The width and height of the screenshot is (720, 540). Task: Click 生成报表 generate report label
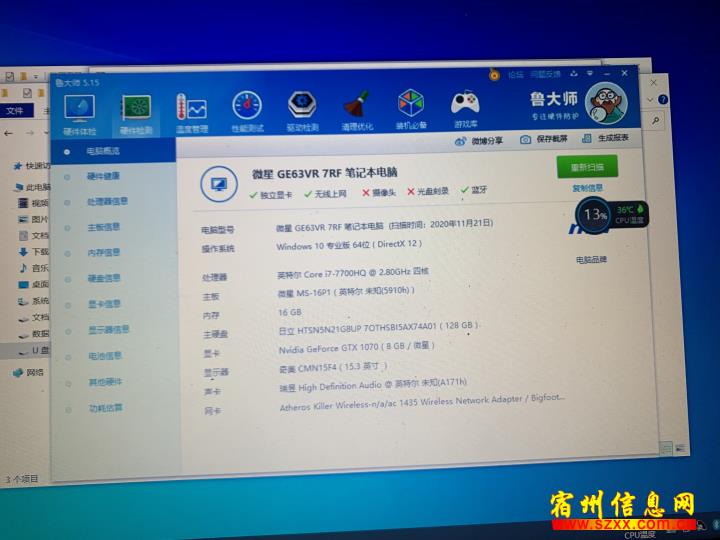[613, 137]
